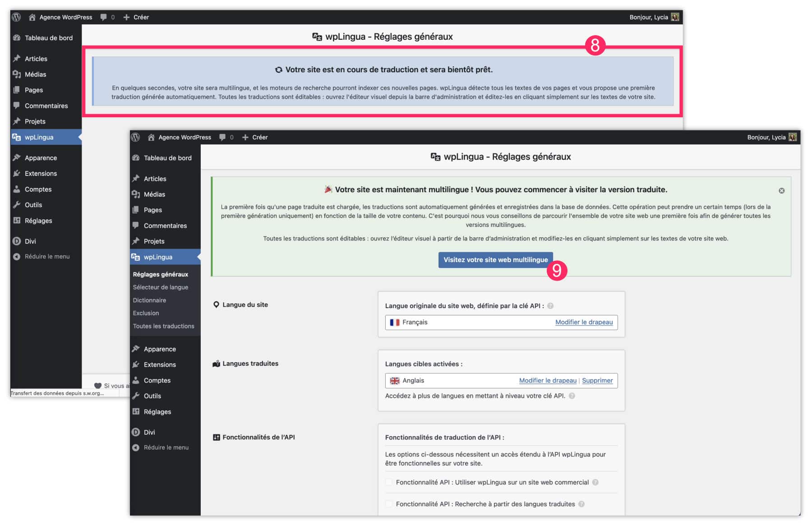This screenshot has height=526, width=812.
Task: Open Commentaires in front window sidebar
Action: [x=165, y=226]
